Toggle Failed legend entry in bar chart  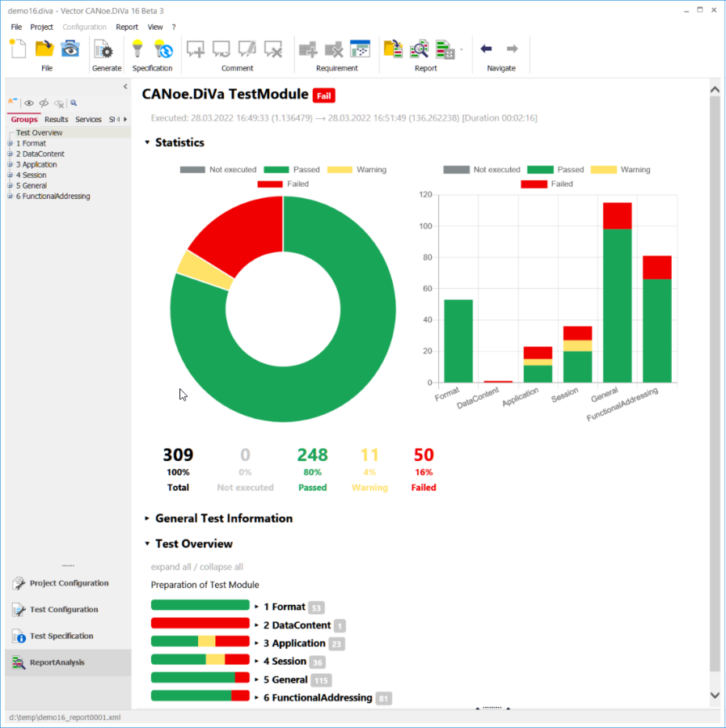[547, 184]
